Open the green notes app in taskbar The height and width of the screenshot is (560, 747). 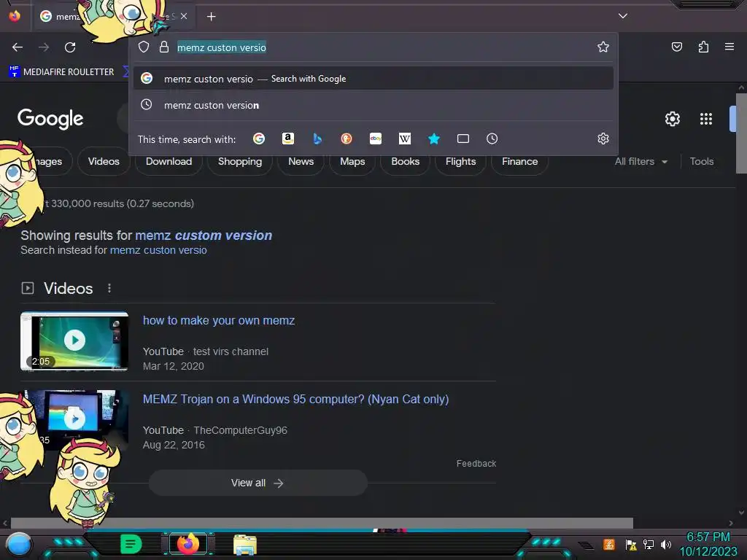click(131, 544)
